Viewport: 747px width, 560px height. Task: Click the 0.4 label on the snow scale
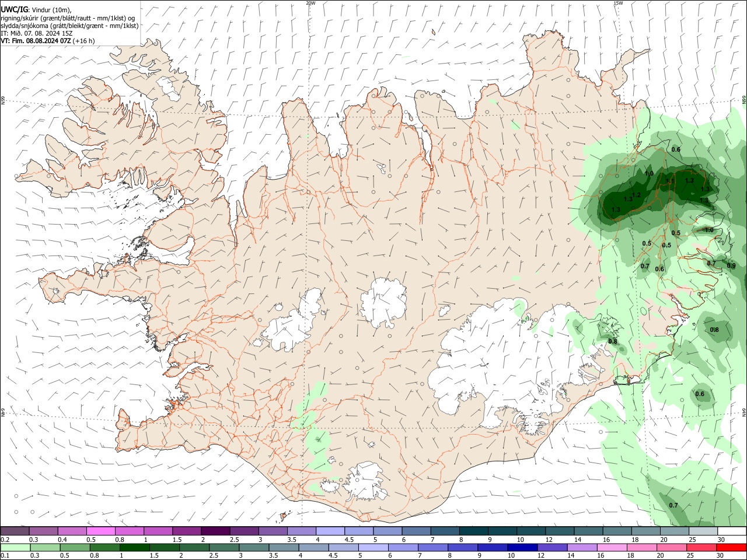point(62,540)
